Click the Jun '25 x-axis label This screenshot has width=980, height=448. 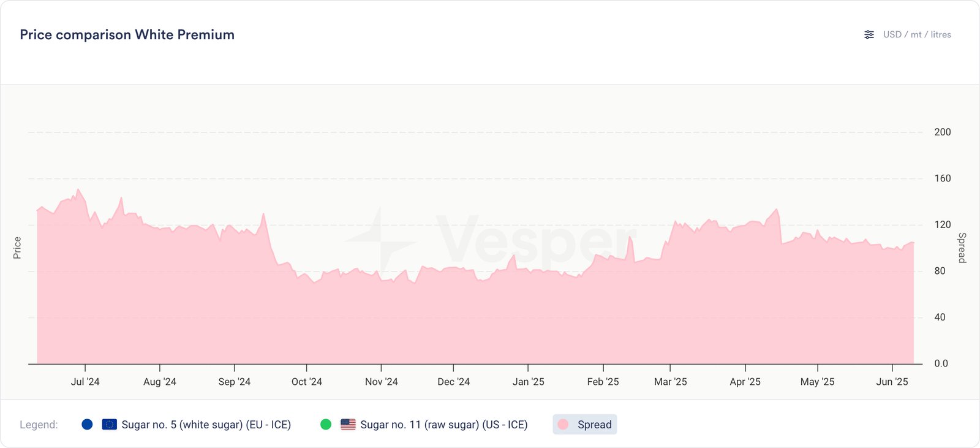pos(892,382)
